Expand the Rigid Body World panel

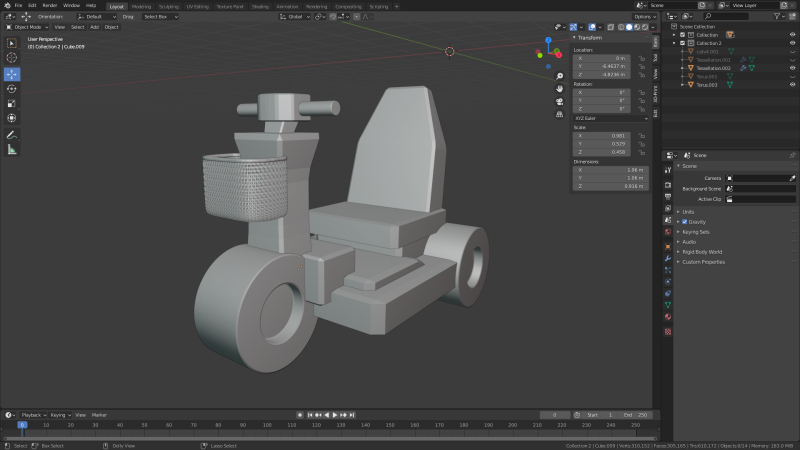(701, 252)
